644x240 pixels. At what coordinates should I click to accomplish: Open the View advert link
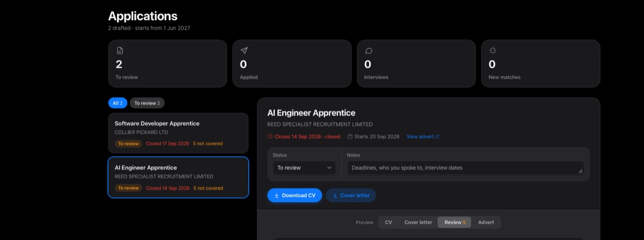[x=423, y=137]
